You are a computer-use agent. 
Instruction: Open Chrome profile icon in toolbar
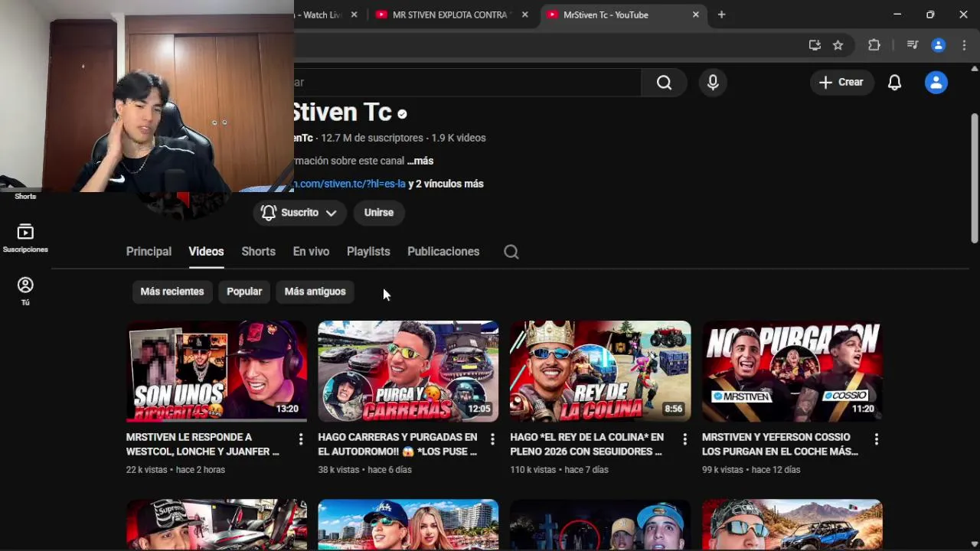coord(938,45)
